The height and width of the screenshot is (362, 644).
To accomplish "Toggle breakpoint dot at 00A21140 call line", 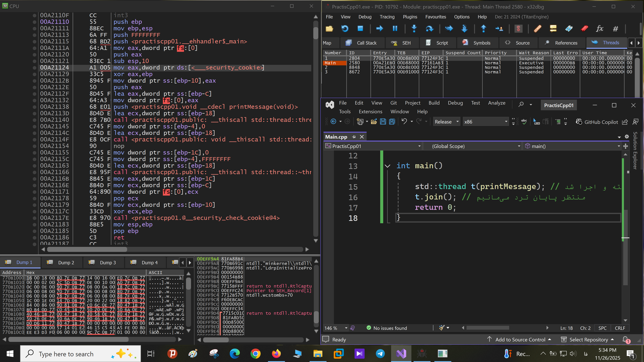I will click(x=35, y=120).
